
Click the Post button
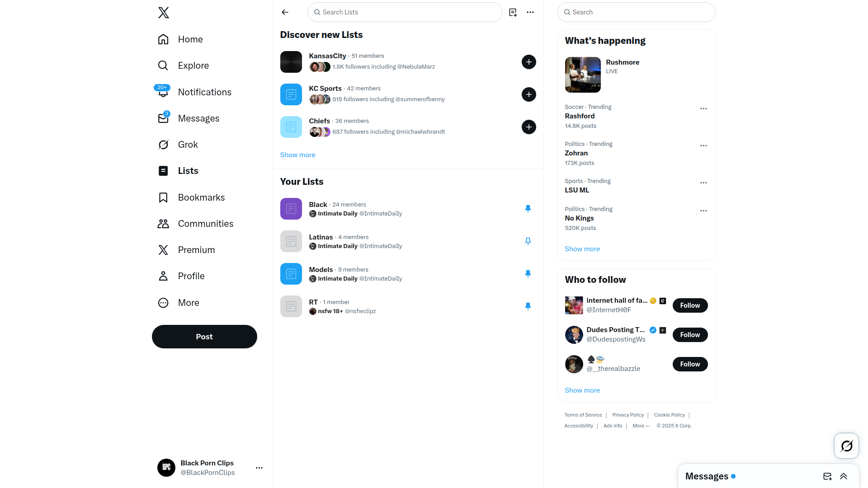[x=204, y=337]
